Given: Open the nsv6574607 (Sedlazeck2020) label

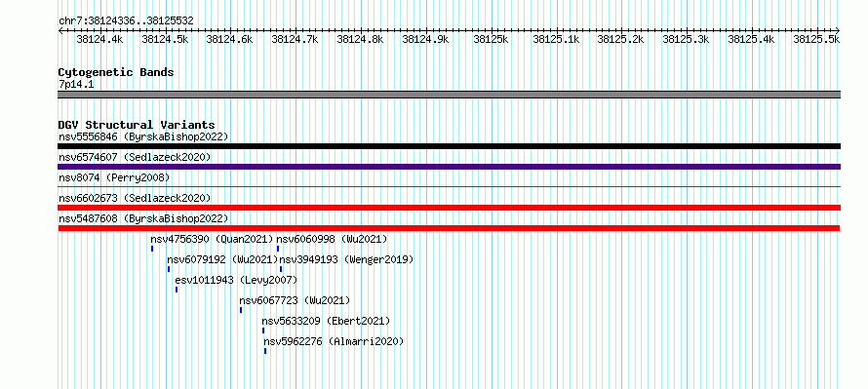Looking at the screenshot, I should pyautogui.click(x=135, y=157).
